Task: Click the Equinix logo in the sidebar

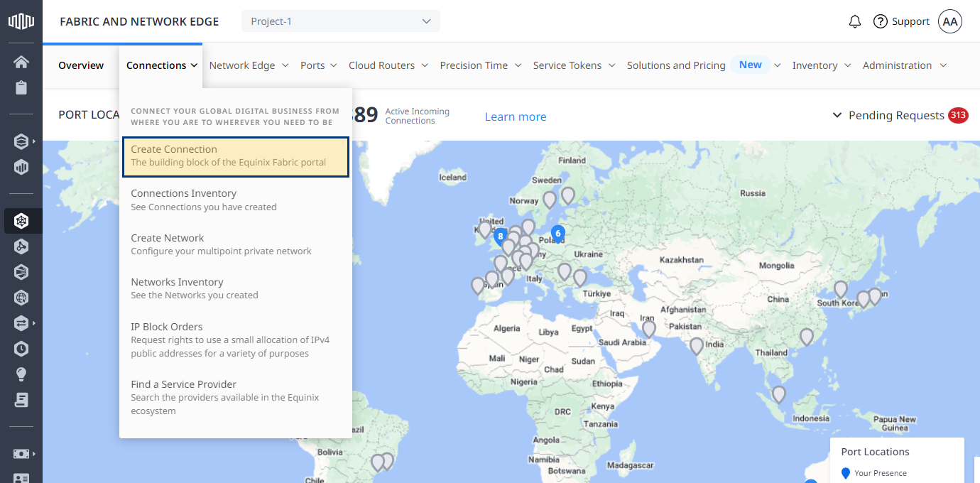Action: point(21,21)
